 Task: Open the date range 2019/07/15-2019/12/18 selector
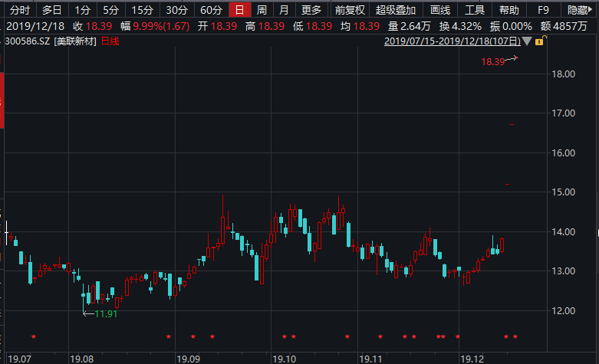pyautogui.click(x=453, y=41)
